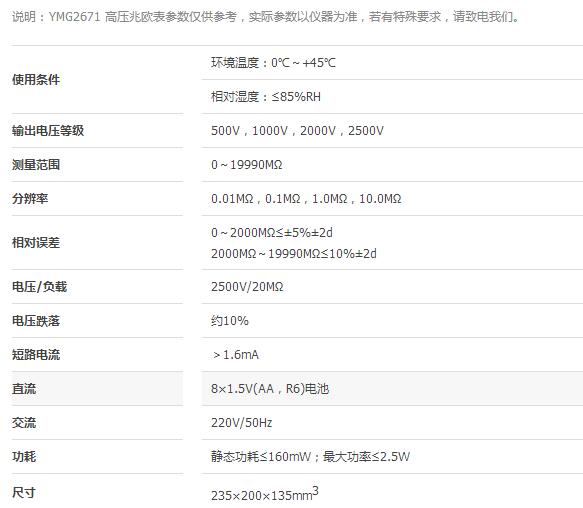The height and width of the screenshot is (508, 583).
Task: Click the 短路电流 >1.6mA value
Action: point(236,354)
